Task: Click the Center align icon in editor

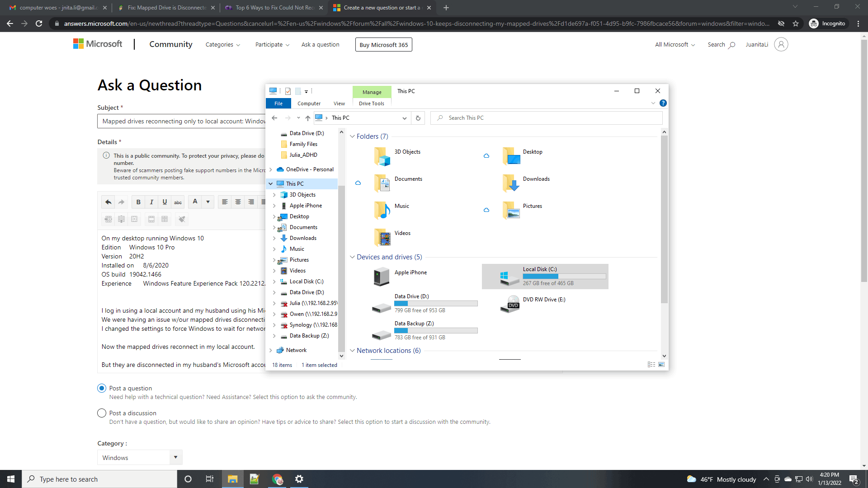Action: click(238, 202)
